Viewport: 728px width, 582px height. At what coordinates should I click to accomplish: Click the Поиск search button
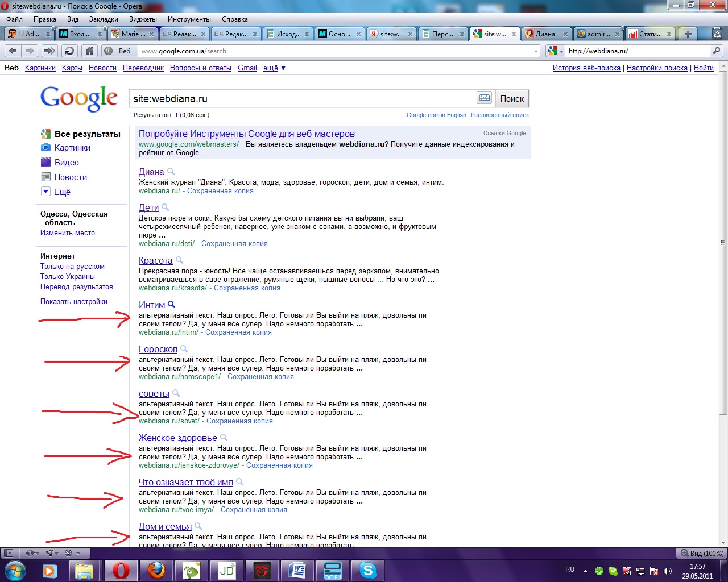click(512, 98)
